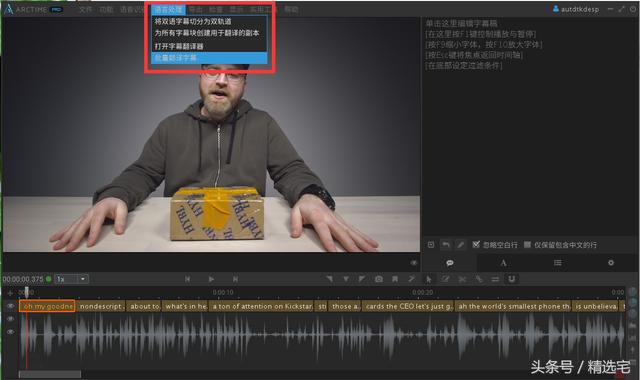Screen dimensions: 640x380
Task: Click the audio waveform track
Action: [322, 335]
